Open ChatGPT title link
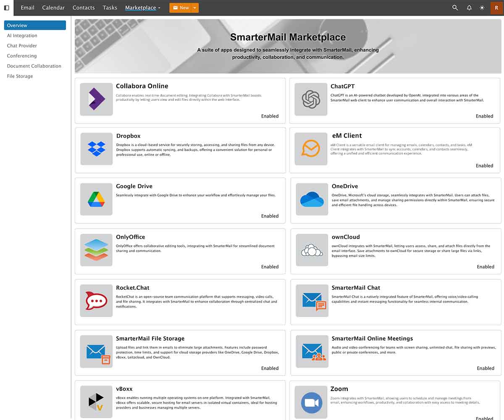This screenshot has width=504, height=420. tap(343, 86)
